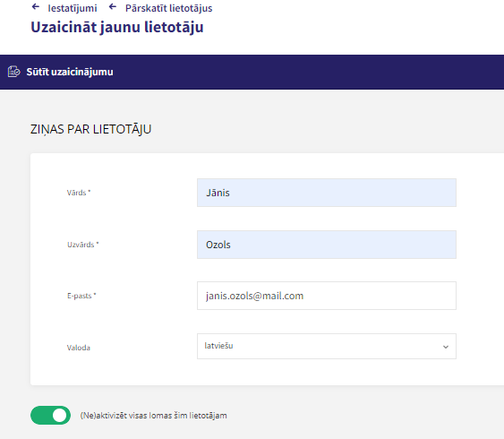Go to Pārskatīt lietotājus breadcrumb link
Image resolution: width=504 pixels, height=439 pixels.
169,8
